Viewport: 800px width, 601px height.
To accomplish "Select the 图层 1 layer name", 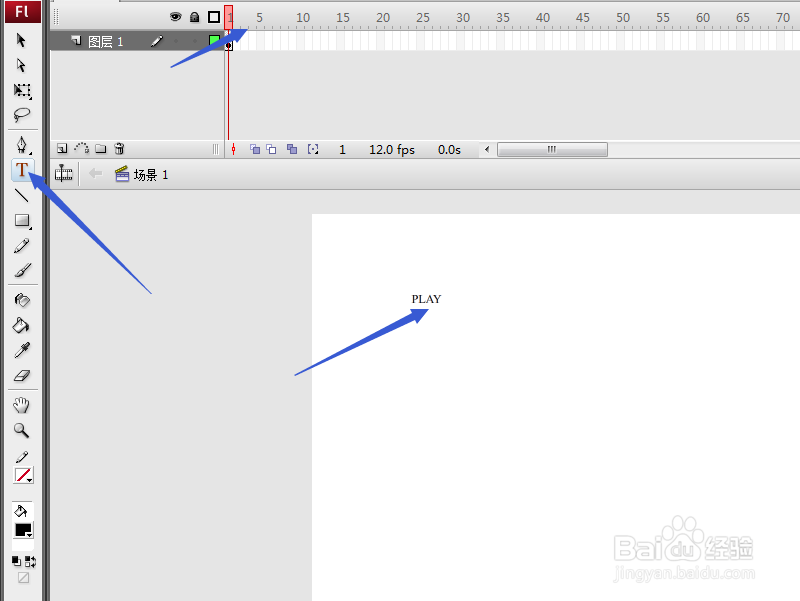I will point(107,41).
